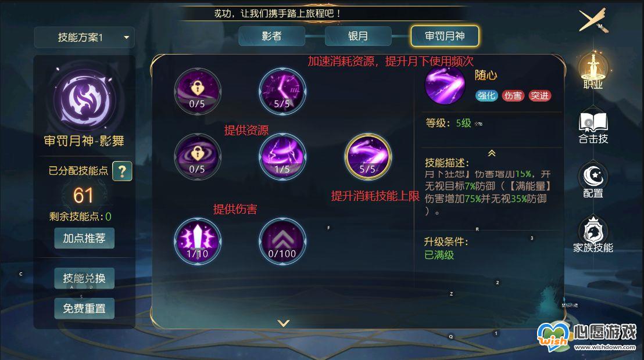Collapse the skill details with double chevron
This screenshot has width=644, height=360.
492,153
